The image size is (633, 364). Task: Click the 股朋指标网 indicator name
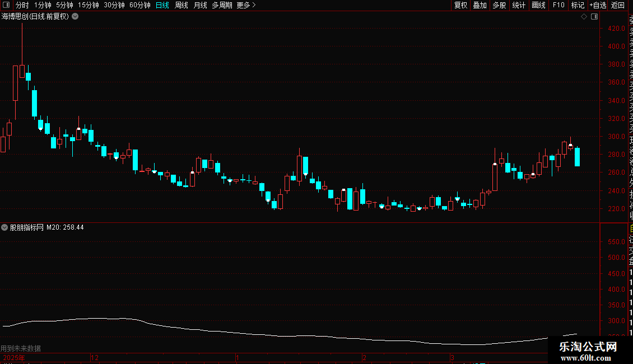pos(27,227)
